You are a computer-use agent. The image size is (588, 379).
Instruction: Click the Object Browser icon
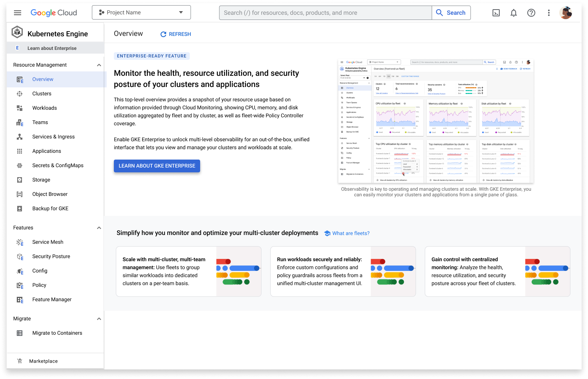(20, 194)
